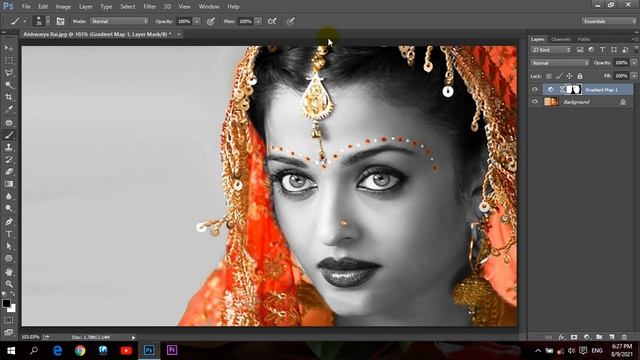Select the Hand tool
Screen dimensions: 640x360
[x=9, y=272]
